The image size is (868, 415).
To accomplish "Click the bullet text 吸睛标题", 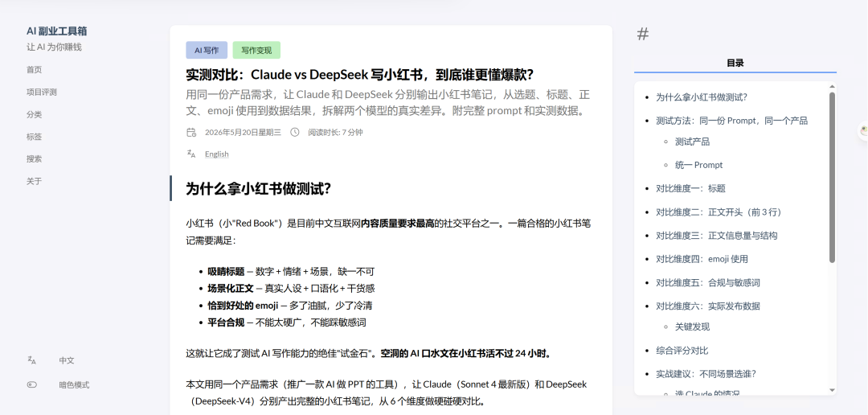I will tap(226, 272).
